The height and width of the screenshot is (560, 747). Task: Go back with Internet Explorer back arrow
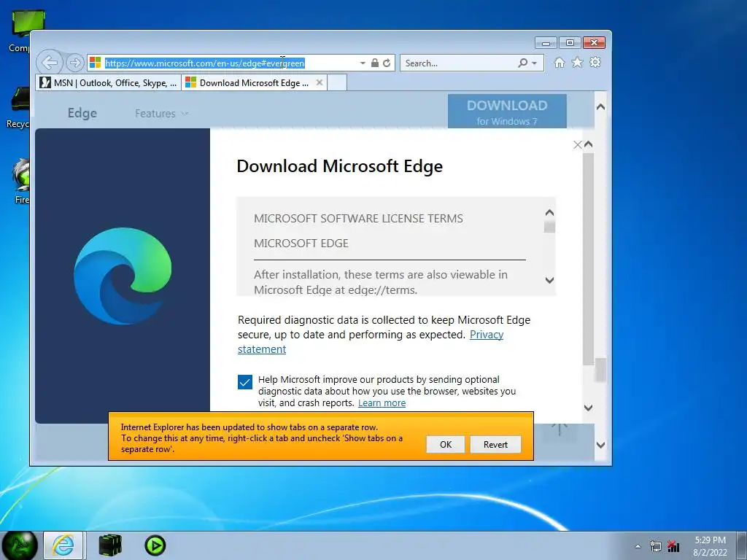tap(49, 63)
